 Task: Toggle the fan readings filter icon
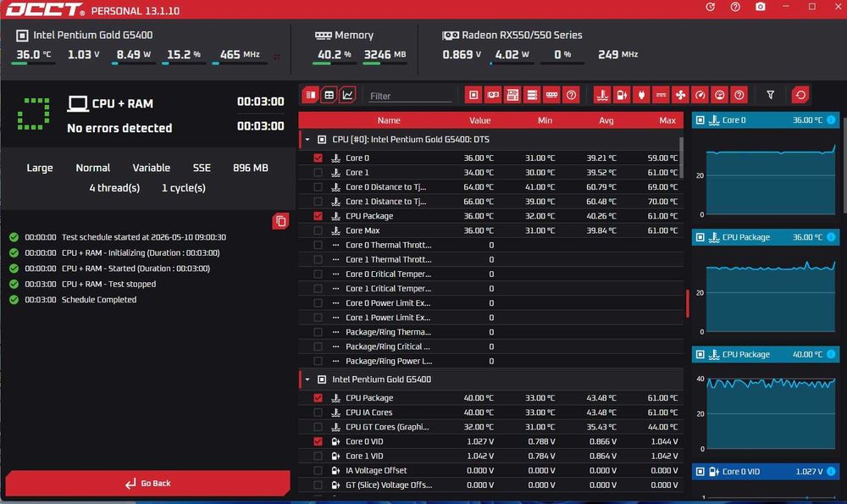click(681, 95)
